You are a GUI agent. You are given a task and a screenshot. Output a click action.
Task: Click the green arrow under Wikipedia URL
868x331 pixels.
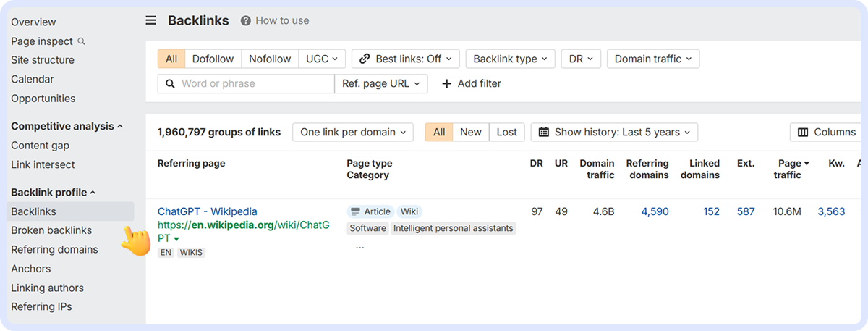coord(176,238)
